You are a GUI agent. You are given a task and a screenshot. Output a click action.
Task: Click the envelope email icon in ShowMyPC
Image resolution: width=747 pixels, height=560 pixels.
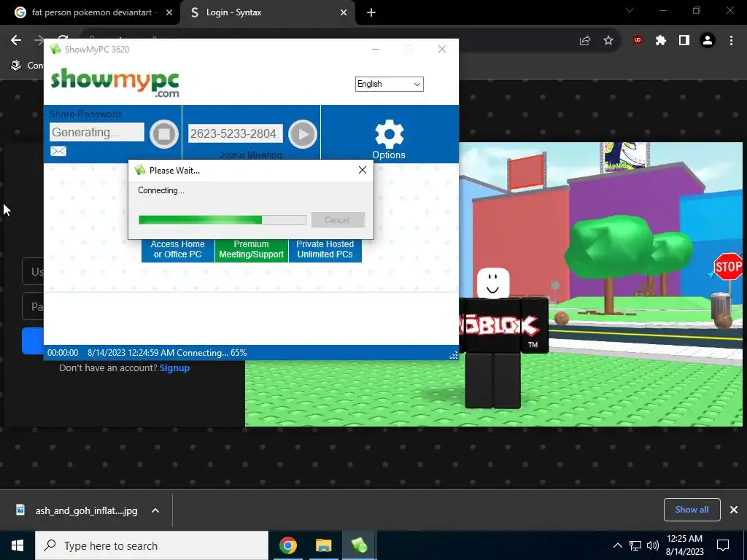(x=58, y=151)
